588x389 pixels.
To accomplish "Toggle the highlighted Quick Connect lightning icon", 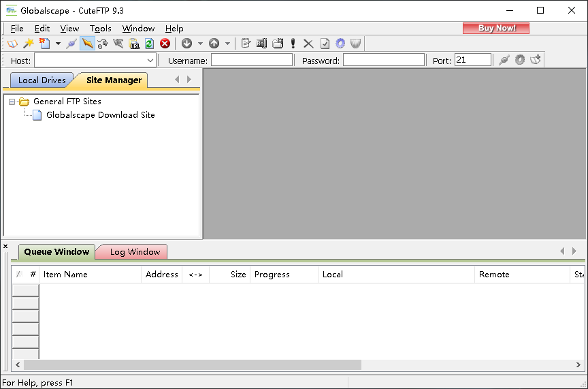I will (87, 44).
